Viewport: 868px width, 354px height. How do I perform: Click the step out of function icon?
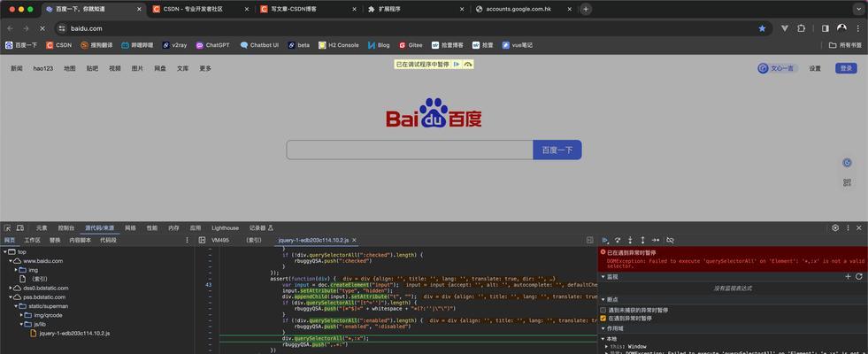click(642, 240)
